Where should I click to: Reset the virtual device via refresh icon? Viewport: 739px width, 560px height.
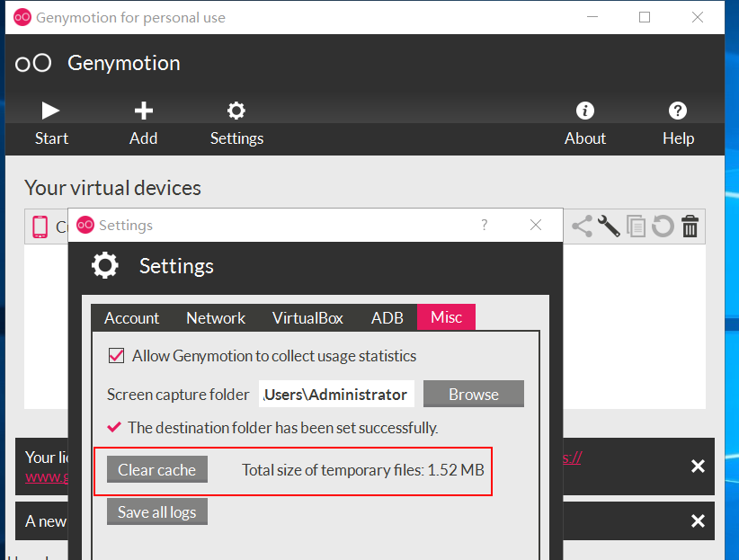pos(663,226)
